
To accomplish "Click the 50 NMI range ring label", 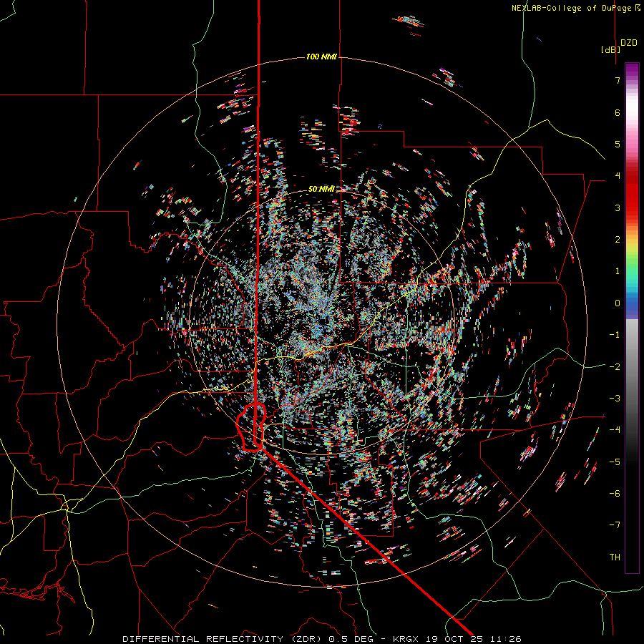I will click(x=321, y=189).
